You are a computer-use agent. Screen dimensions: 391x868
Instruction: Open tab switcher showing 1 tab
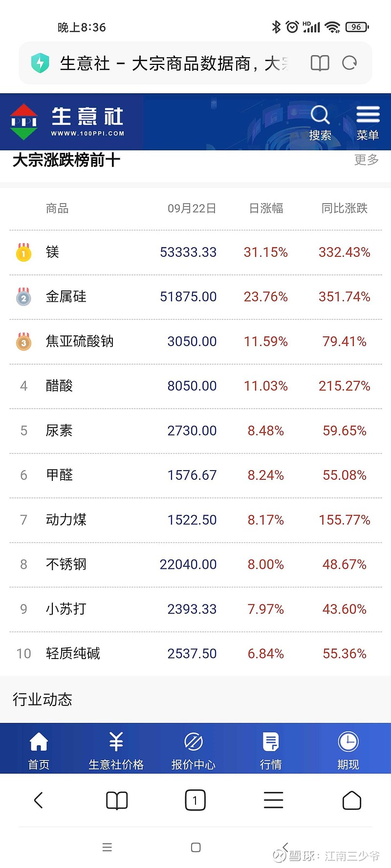(195, 800)
